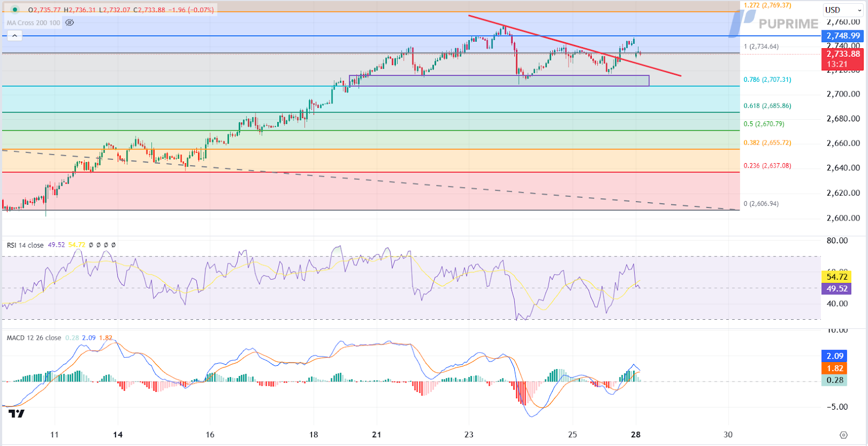Click RSI legend value 49.52

click(56, 245)
